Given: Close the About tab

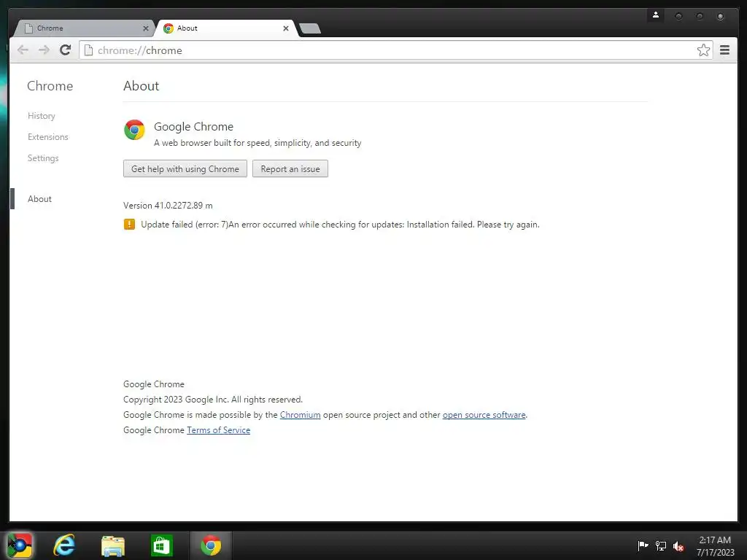Looking at the screenshot, I should point(286,28).
